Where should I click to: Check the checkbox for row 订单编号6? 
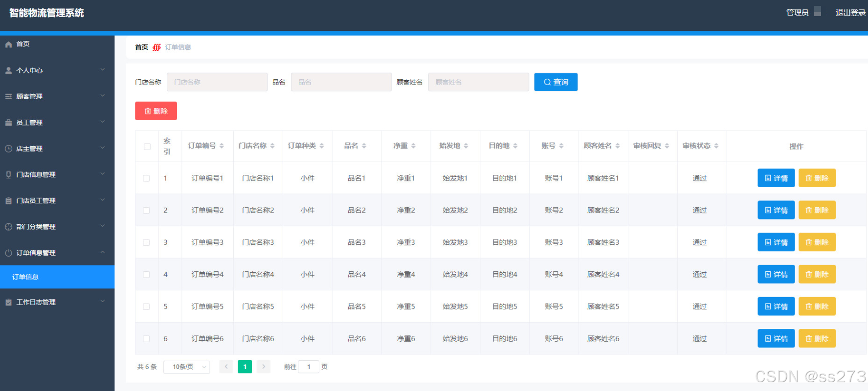(x=146, y=339)
